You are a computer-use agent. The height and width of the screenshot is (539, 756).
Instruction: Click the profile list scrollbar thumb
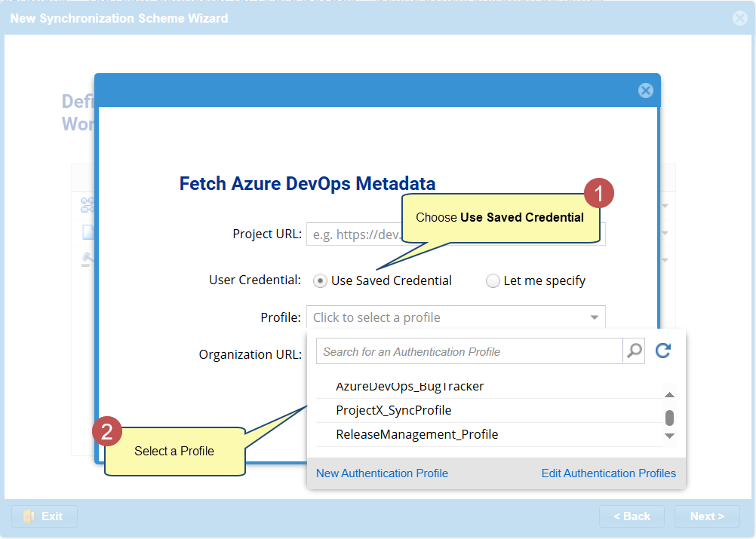[x=669, y=418]
